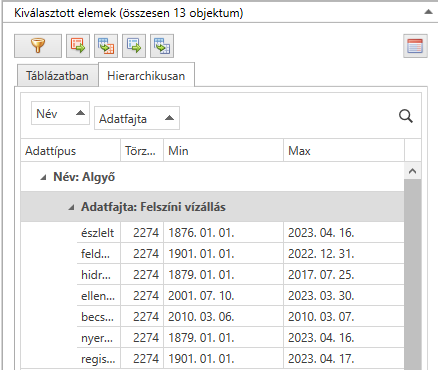Click the second red-grid export icon
Screen dimensions: 438x370
click(106, 46)
